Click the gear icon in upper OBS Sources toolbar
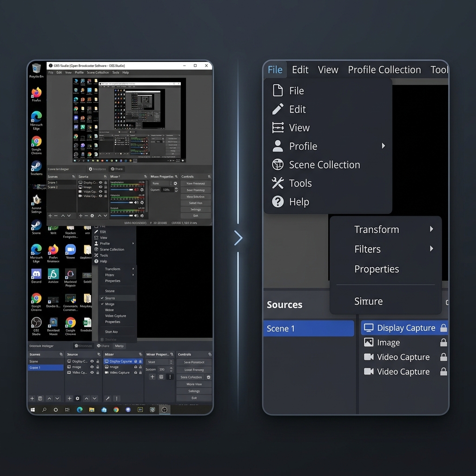The image size is (476, 476). (x=93, y=216)
